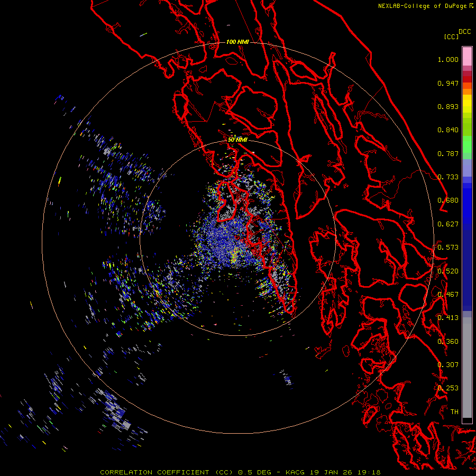The width and height of the screenshot is (476, 476).
Task: Click the 19 JAN 26 date text
Action: 330,472
